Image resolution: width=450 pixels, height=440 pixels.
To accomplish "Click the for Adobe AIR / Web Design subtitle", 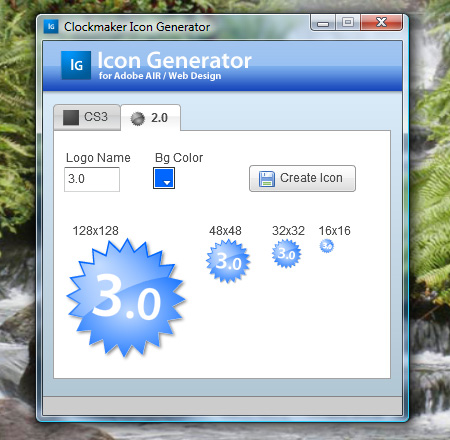I will 160,76.
